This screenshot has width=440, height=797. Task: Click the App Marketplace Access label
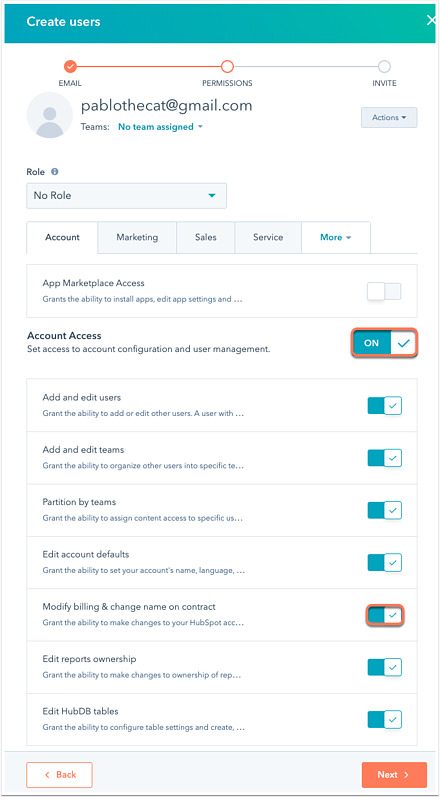point(93,283)
